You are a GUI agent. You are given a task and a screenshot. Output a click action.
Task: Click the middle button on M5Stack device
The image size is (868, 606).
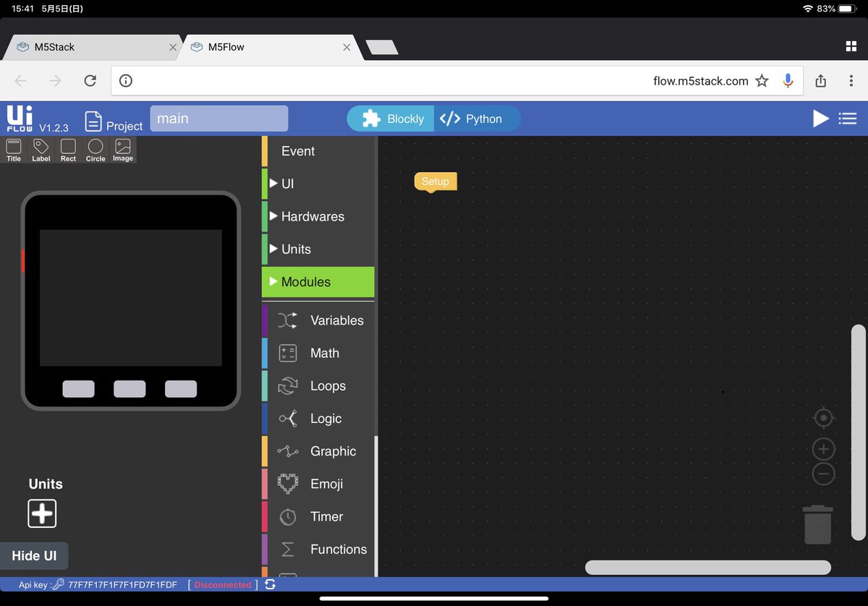pyautogui.click(x=129, y=389)
